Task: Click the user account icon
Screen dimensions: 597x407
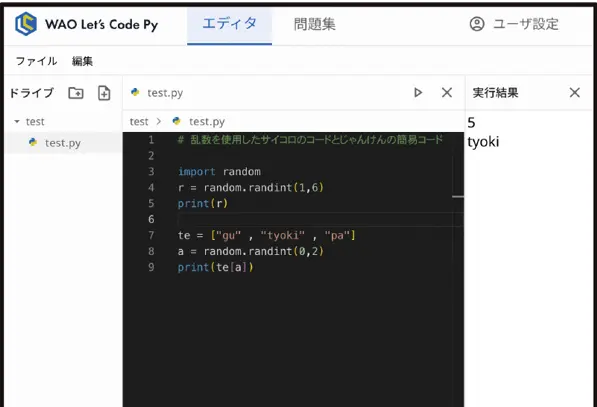Action: click(x=477, y=24)
